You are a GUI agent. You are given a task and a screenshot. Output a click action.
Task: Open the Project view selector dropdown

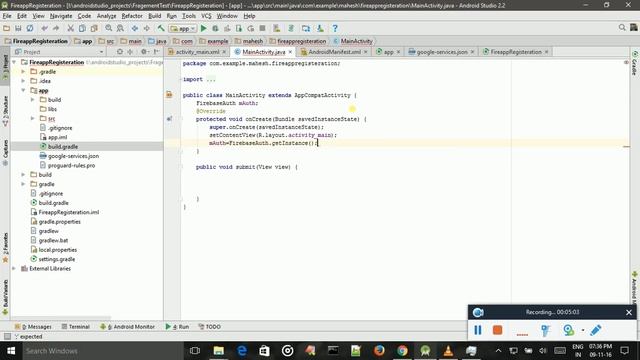pos(59,52)
